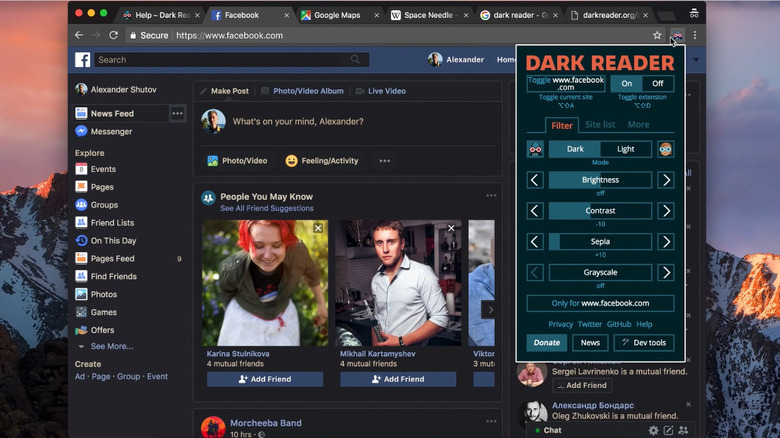780x438 pixels.
Task: Click the Dark Reader extension icon in toolbar
Action: 676,35
